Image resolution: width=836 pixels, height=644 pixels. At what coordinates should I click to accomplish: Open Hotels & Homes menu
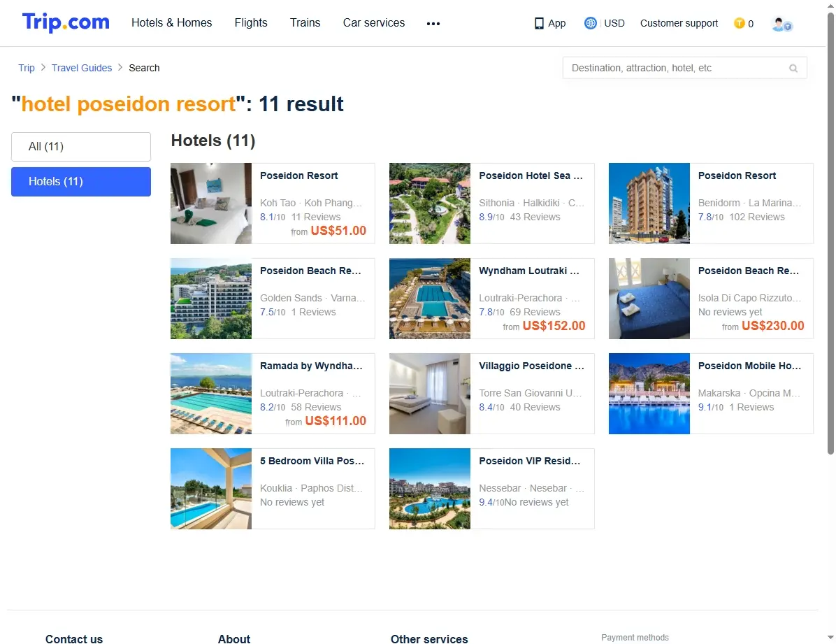172,22
